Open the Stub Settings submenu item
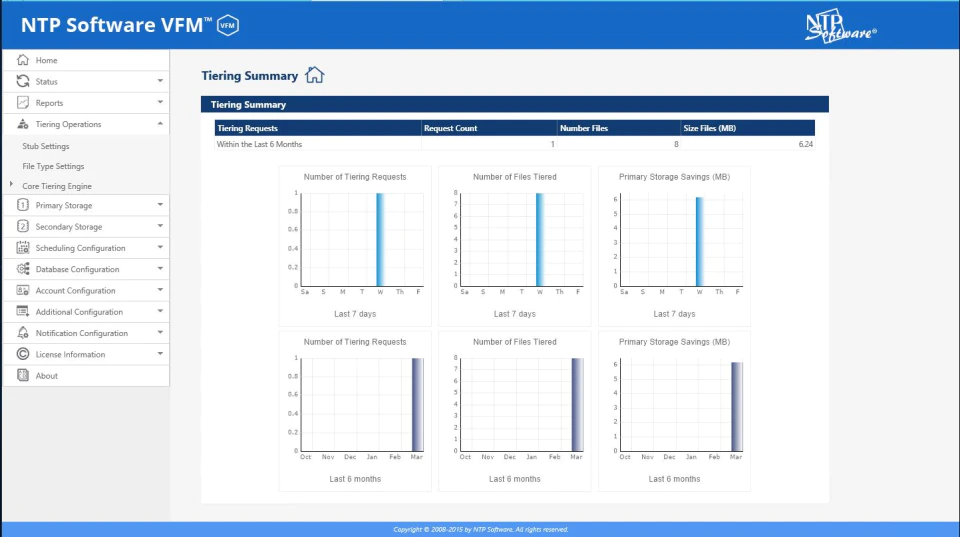The height and width of the screenshot is (537, 960). tap(46, 146)
